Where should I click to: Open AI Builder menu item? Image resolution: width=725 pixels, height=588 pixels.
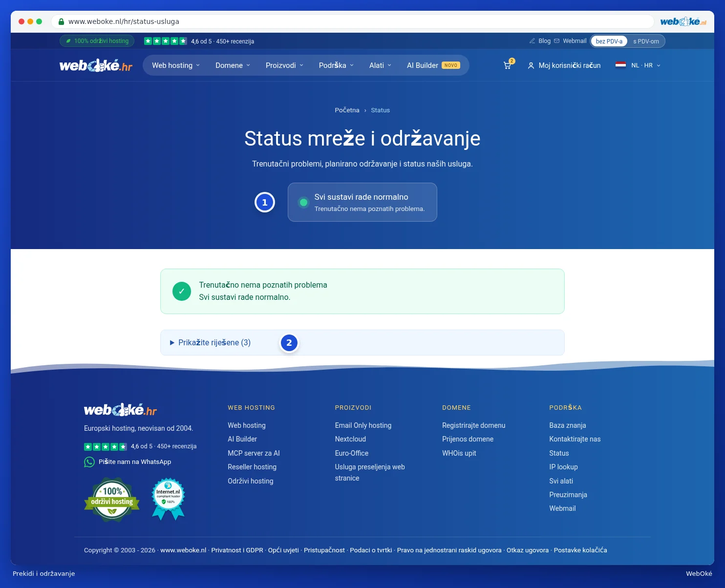click(x=433, y=65)
